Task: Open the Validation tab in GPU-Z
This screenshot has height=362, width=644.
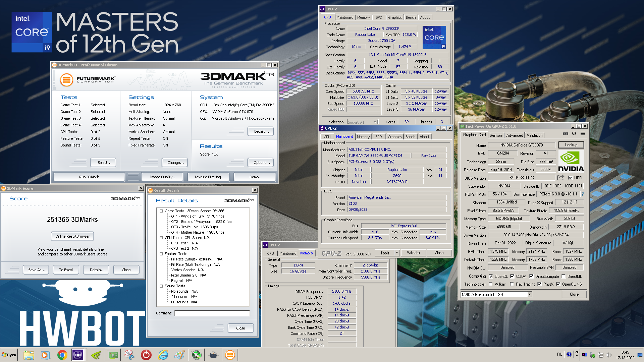Action: click(x=534, y=135)
